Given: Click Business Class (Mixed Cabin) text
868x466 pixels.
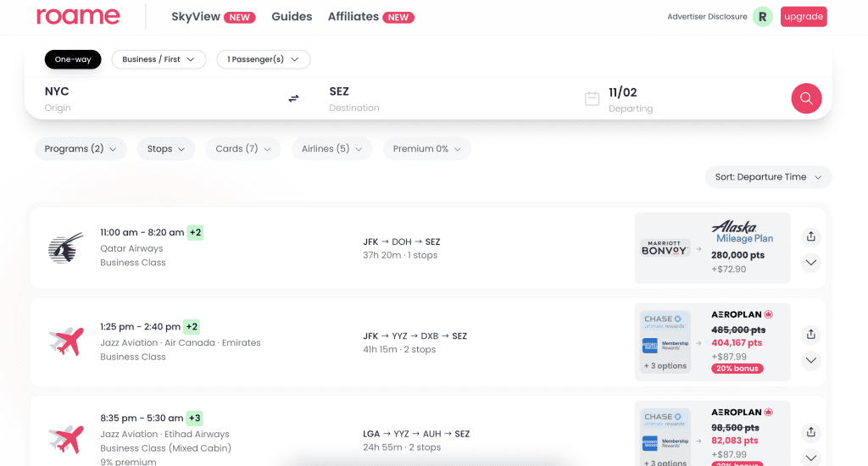Looking at the screenshot, I should pyautogui.click(x=165, y=448).
